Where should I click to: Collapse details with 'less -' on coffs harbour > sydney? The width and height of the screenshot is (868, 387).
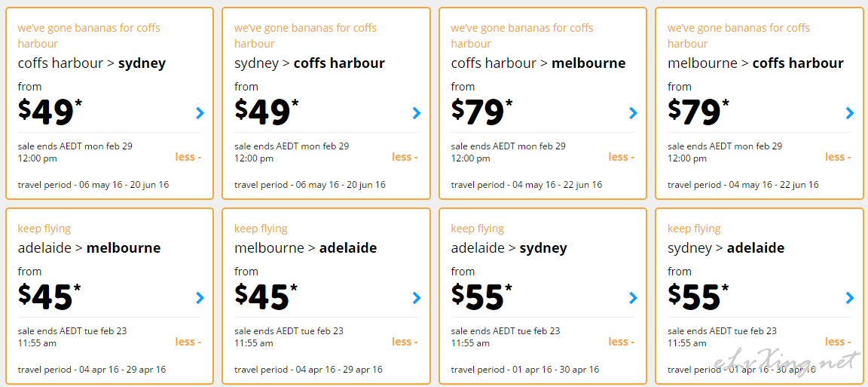[x=188, y=157]
